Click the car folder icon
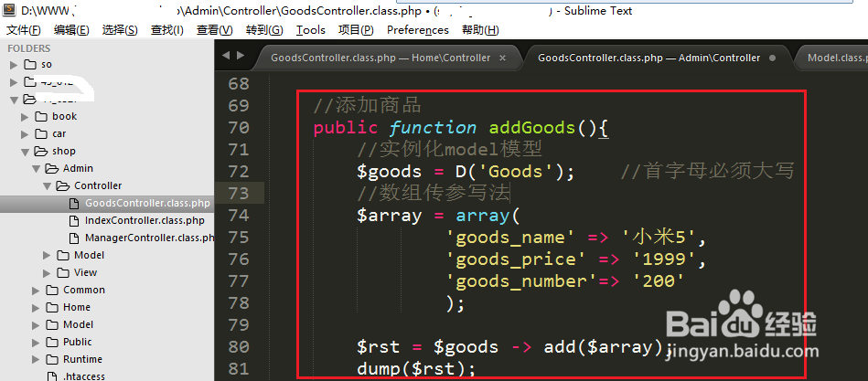The width and height of the screenshot is (868, 381). [x=41, y=133]
